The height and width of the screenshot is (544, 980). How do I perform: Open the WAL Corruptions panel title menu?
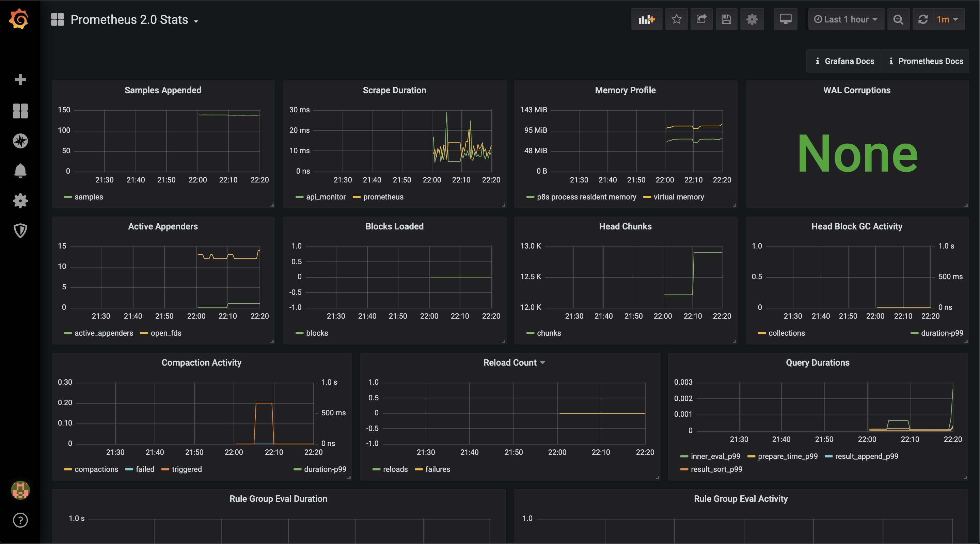tap(857, 90)
